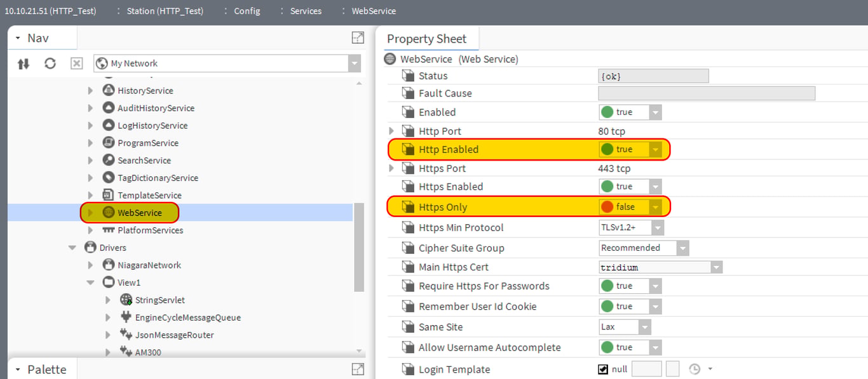Select PlatformServices in the tree
Viewport: 868px width, 379px height.
coord(151,230)
